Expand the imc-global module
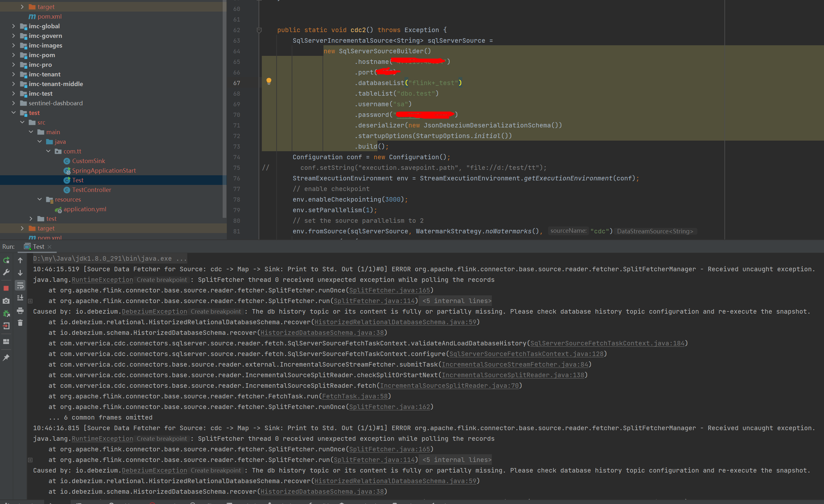This screenshot has height=504, width=824. click(x=14, y=26)
